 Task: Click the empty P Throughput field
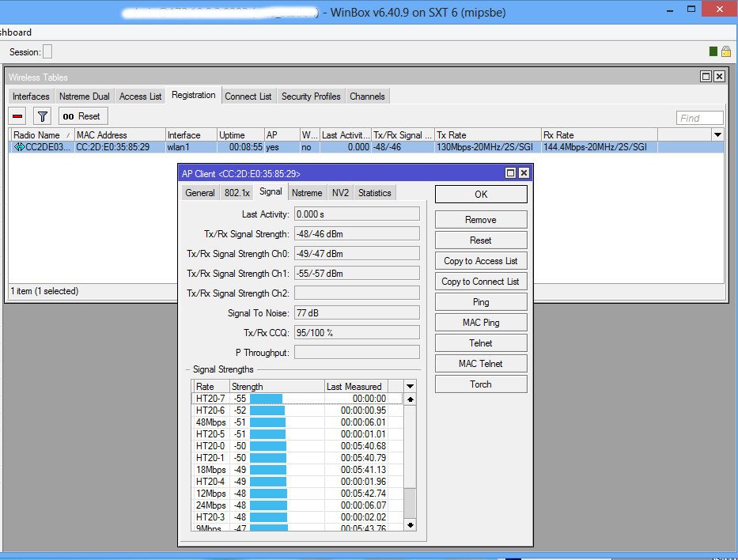(x=357, y=353)
